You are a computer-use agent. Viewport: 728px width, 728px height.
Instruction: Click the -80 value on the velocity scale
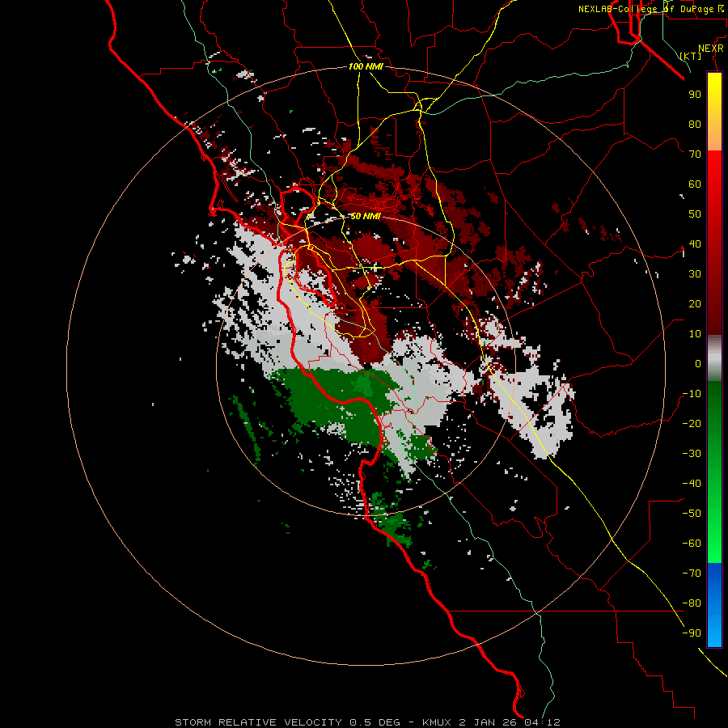(x=692, y=603)
